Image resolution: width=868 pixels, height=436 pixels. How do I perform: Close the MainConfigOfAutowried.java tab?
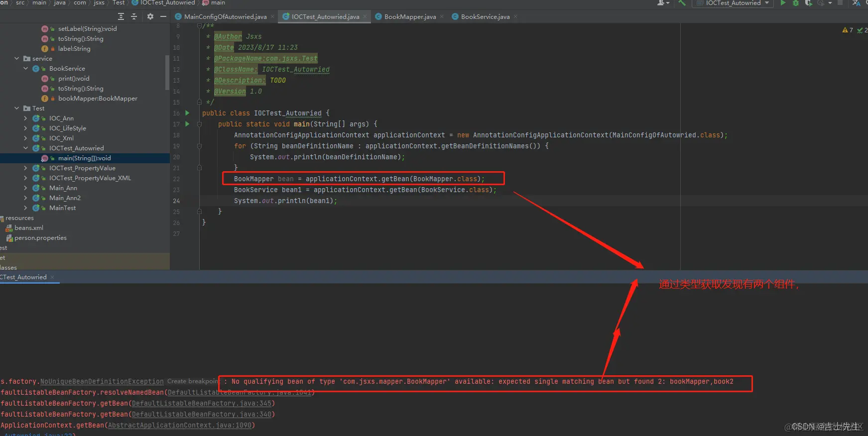click(273, 16)
